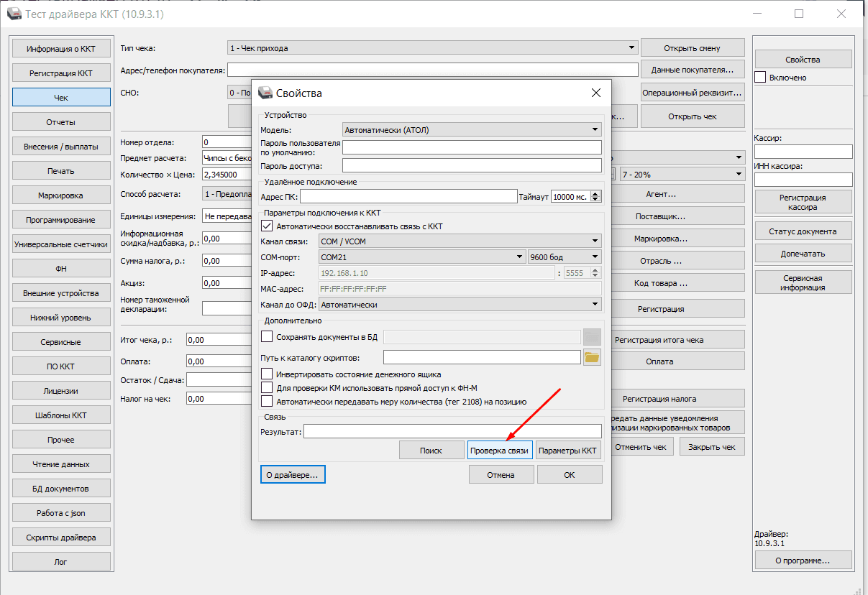This screenshot has height=595, width=868.
Task: Enable 'Сохранять документы в БД' checkbox
Action: pyautogui.click(x=268, y=336)
